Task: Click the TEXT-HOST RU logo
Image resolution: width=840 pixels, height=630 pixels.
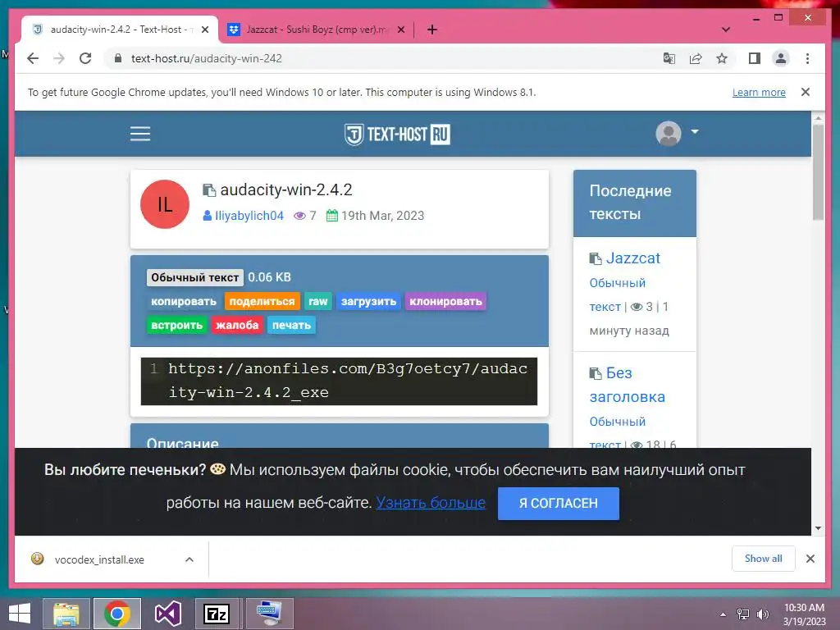Action: (397, 134)
